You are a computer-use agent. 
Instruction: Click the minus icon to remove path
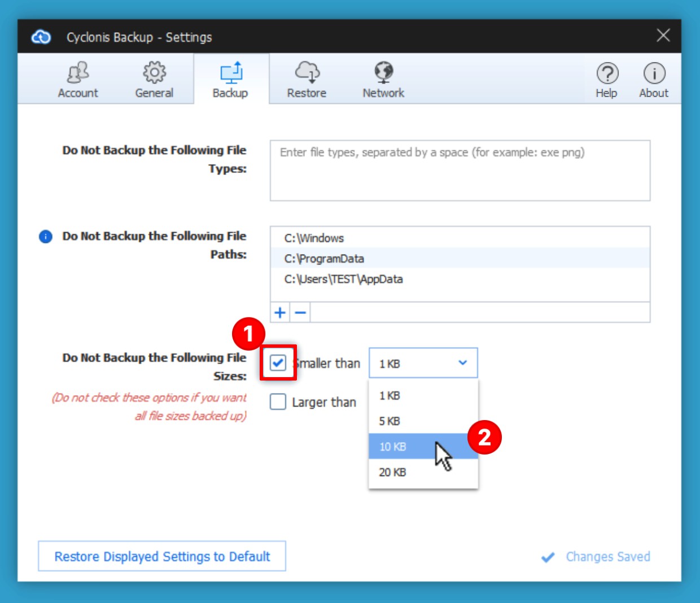tap(300, 312)
